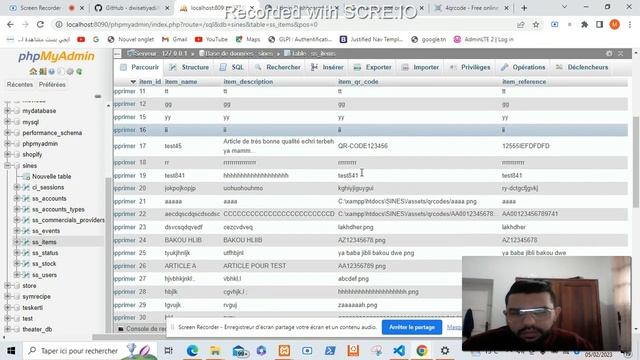Open the Chrome profile avatar M
Image resolution: width=640 pixels, height=360 pixels.
pos(614,24)
